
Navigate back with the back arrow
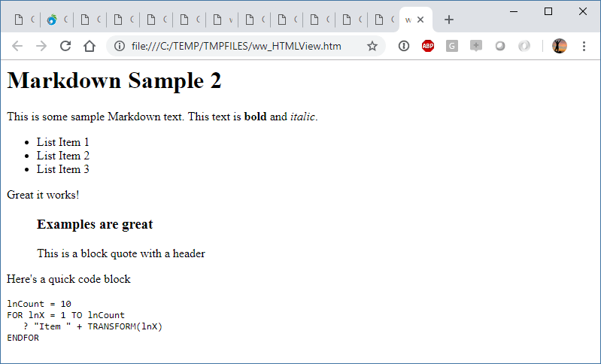pyautogui.click(x=17, y=46)
